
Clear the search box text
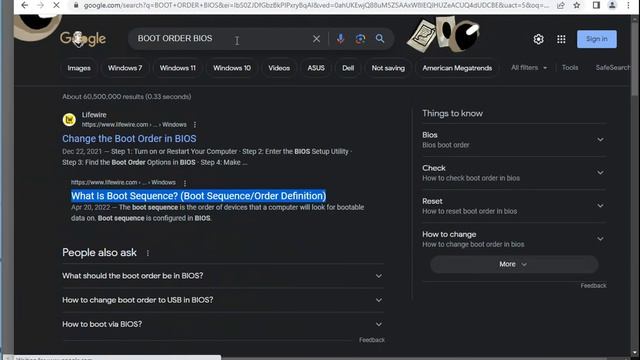(316, 39)
